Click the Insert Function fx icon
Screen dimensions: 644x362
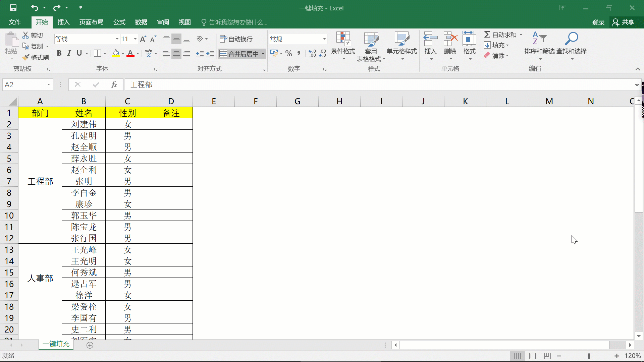click(114, 85)
